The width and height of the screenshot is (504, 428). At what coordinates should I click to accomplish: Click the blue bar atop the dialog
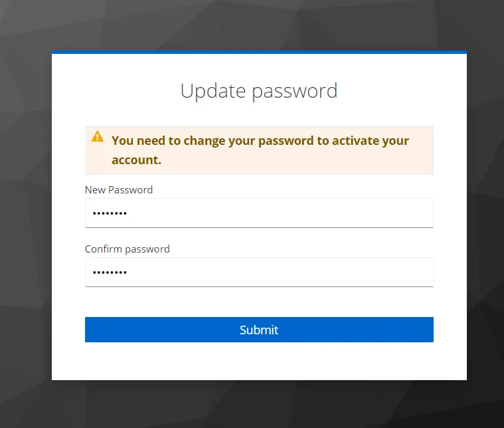click(x=259, y=52)
